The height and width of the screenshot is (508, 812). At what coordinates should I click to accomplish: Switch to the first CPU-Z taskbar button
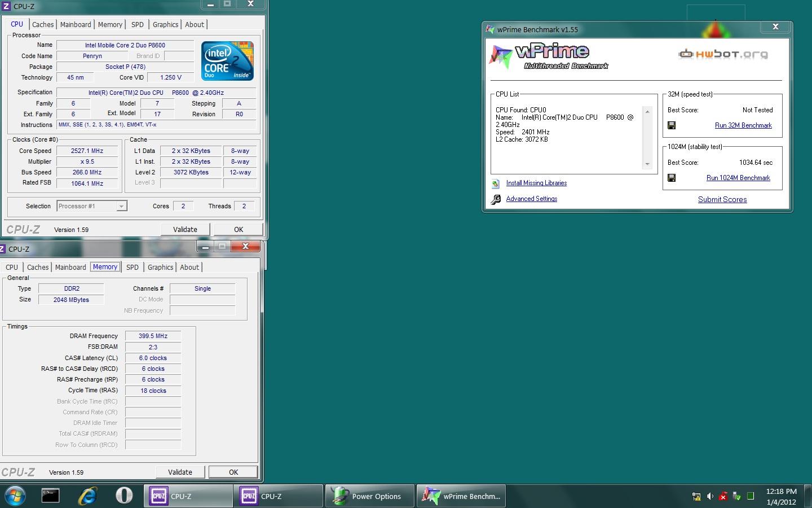(x=188, y=496)
